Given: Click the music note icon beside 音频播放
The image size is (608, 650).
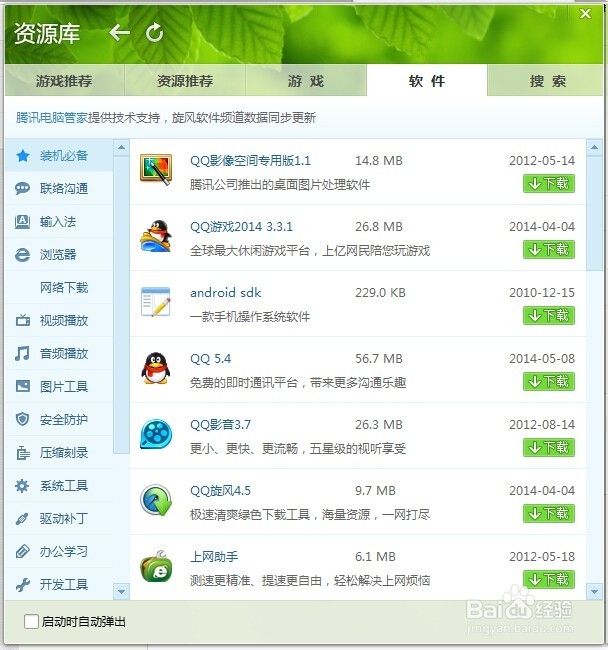Looking at the screenshot, I should click(22, 353).
